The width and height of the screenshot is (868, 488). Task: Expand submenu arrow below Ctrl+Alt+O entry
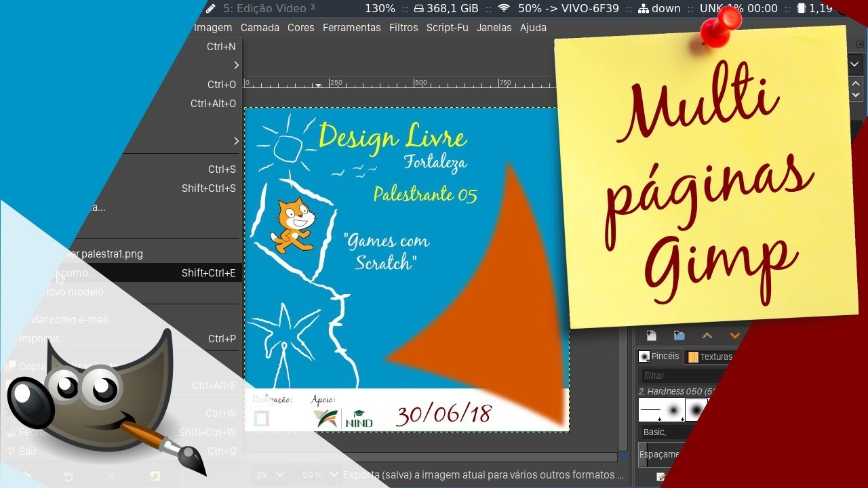[236, 141]
